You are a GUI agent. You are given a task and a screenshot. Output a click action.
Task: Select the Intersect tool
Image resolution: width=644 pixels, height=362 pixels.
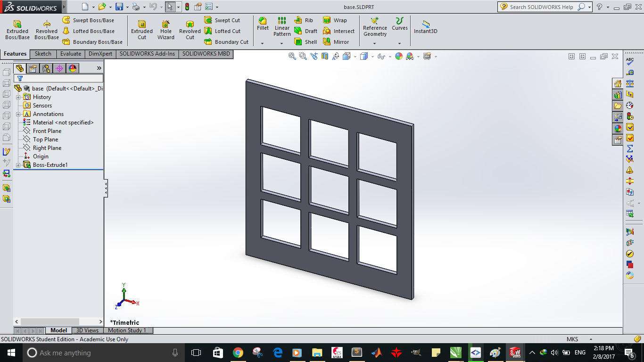tap(339, 31)
